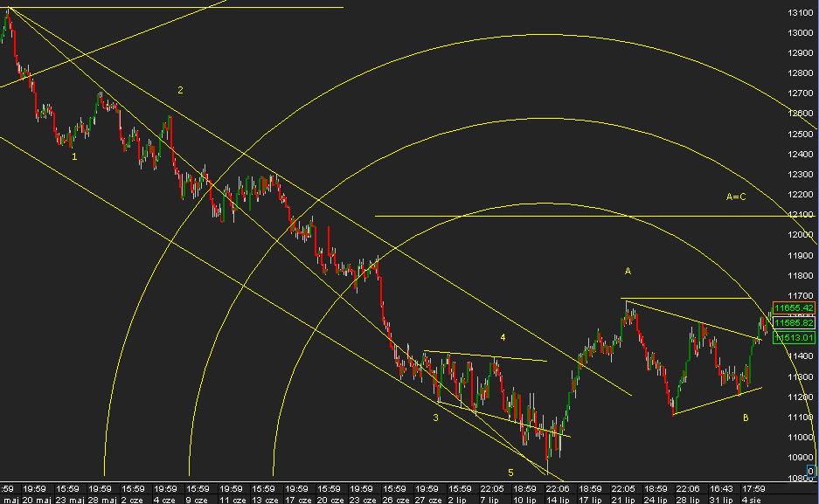819x504 pixels.
Task: Click the 14 lip date label
Action: pos(558,500)
